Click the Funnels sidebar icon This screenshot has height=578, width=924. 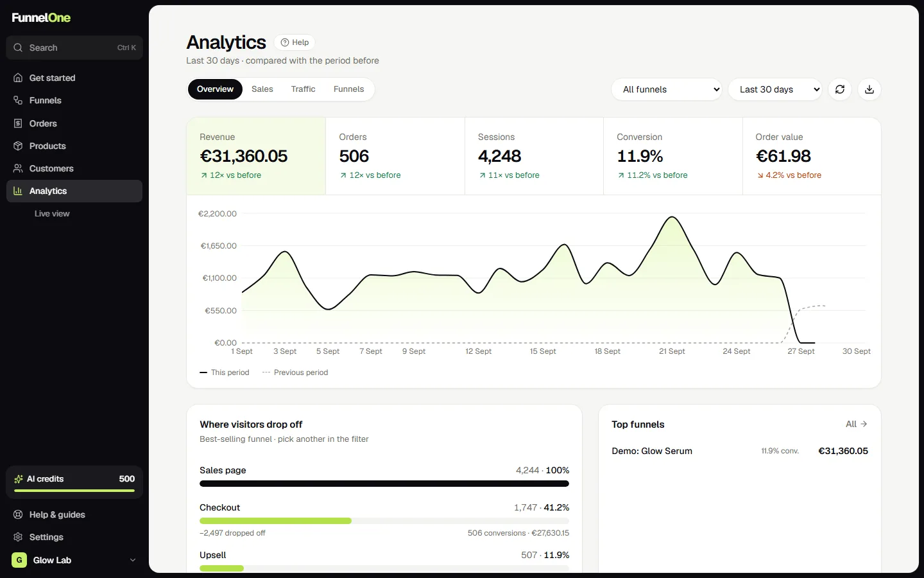pos(18,100)
